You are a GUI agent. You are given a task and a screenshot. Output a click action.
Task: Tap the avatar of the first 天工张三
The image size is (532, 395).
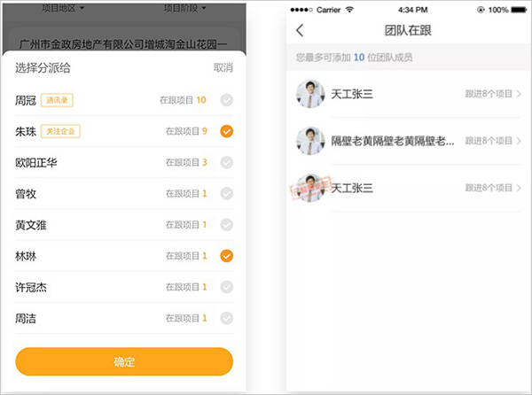click(x=310, y=94)
